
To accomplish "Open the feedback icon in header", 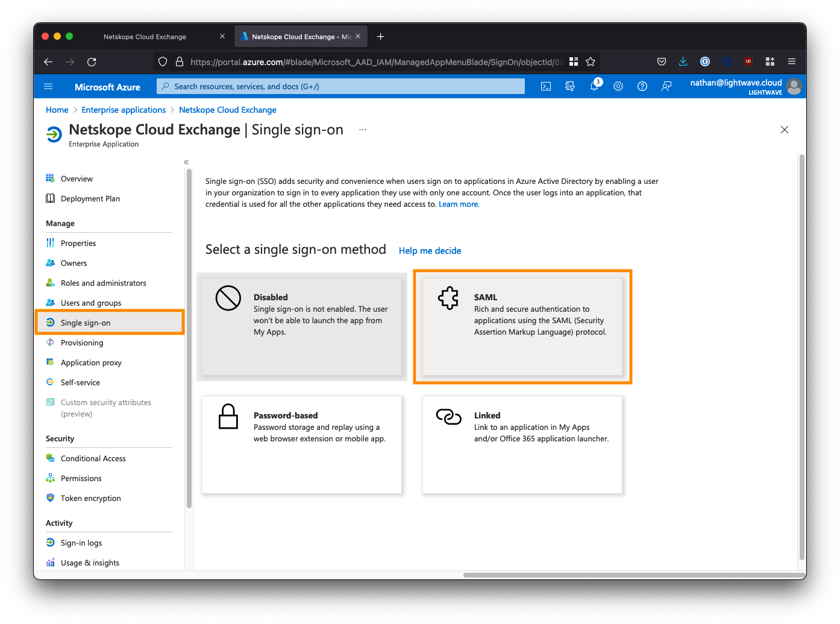I will [666, 86].
